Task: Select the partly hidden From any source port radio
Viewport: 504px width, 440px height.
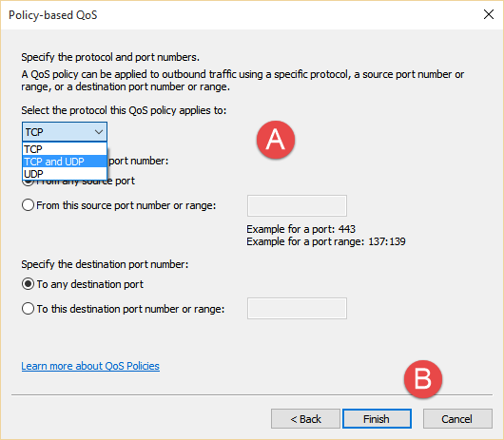Action: tap(28, 182)
